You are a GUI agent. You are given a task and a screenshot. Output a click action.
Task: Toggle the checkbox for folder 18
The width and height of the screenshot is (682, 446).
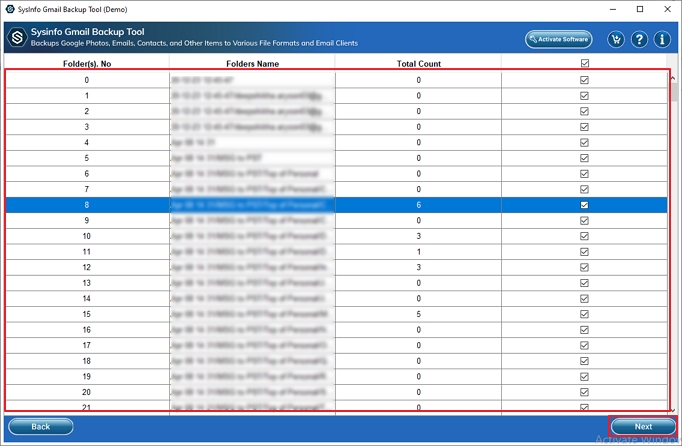tap(584, 361)
